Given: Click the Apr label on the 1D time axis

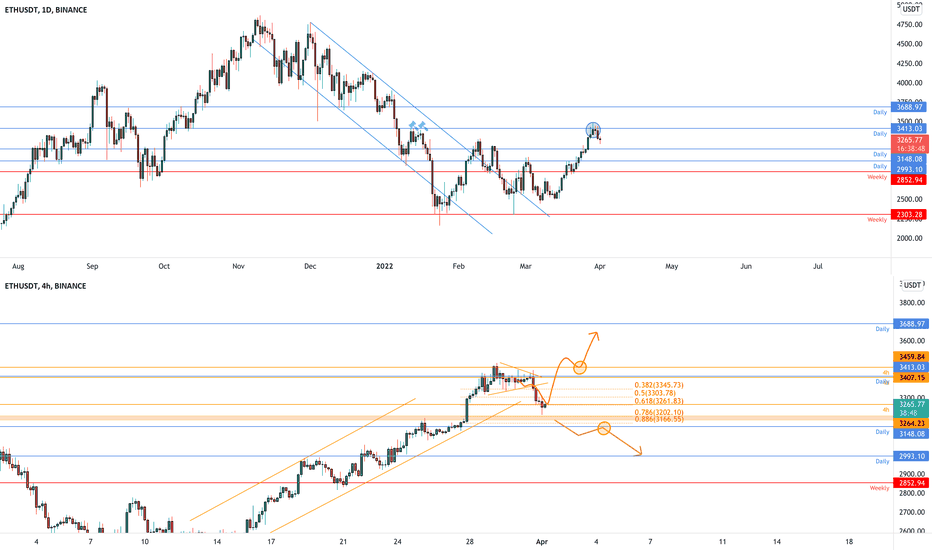Looking at the screenshot, I should [600, 266].
